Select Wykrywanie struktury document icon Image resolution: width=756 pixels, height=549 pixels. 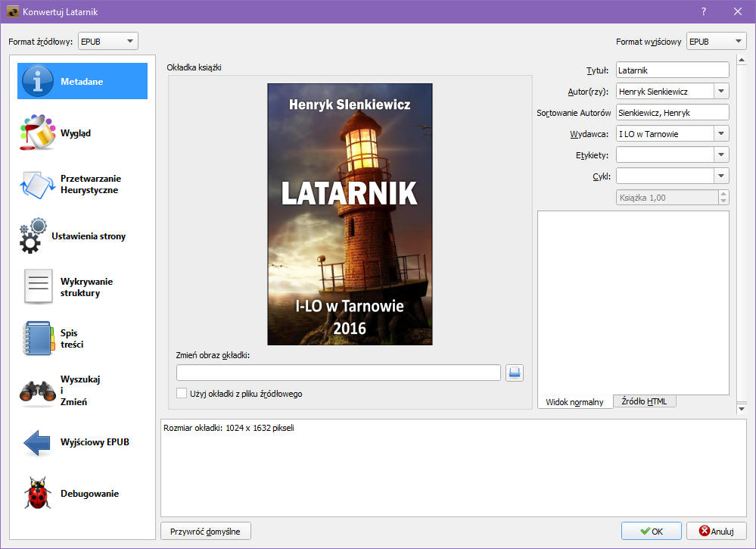tap(38, 287)
